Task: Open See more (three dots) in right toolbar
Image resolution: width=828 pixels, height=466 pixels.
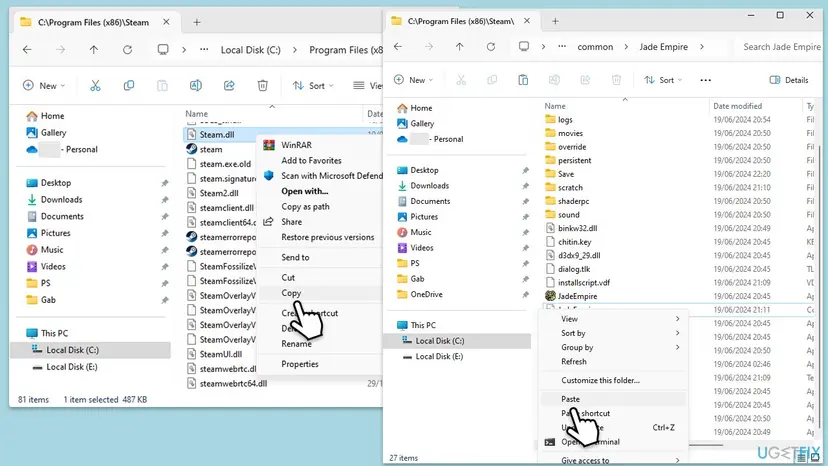Action: click(x=705, y=80)
